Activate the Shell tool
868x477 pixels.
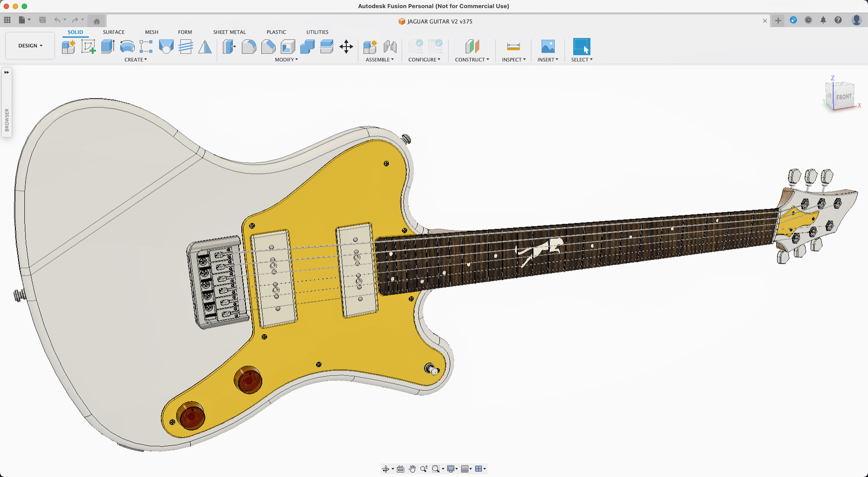tap(288, 47)
